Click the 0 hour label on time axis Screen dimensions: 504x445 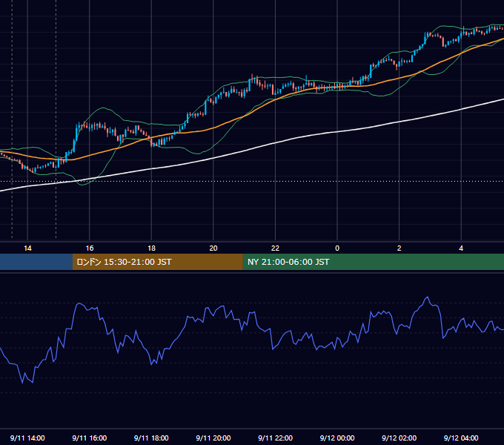[x=337, y=248]
